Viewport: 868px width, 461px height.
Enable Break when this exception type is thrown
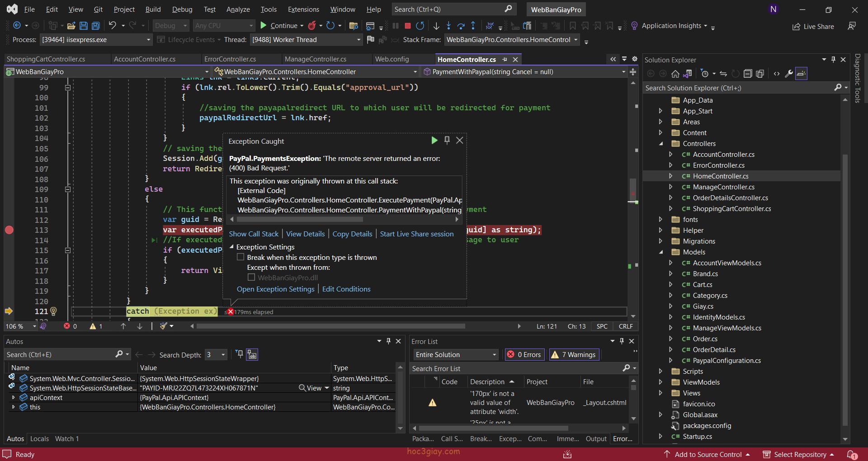click(241, 257)
